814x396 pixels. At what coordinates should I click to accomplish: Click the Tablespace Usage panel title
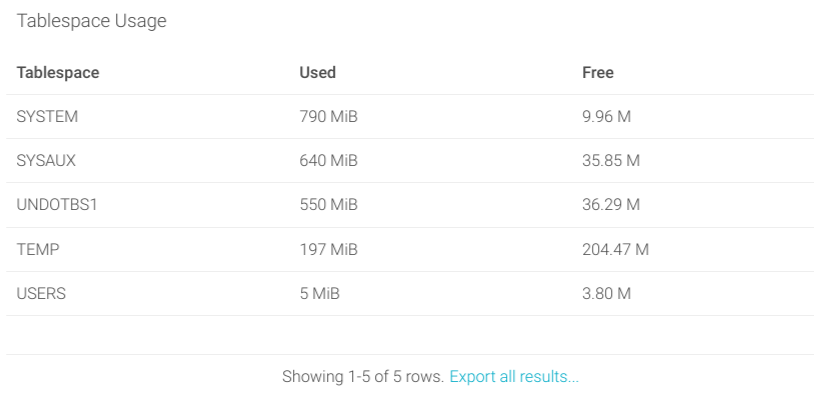(x=91, y=21)
